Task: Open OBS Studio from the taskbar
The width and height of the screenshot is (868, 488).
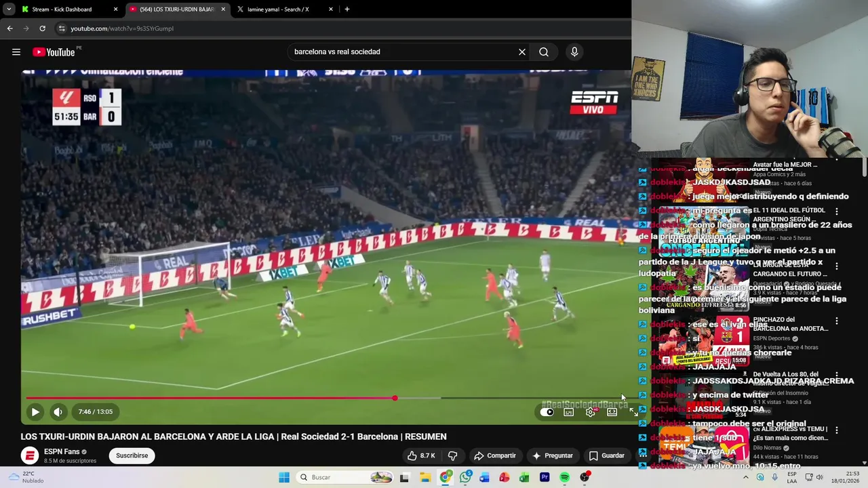Action: [x=585, y=477]
